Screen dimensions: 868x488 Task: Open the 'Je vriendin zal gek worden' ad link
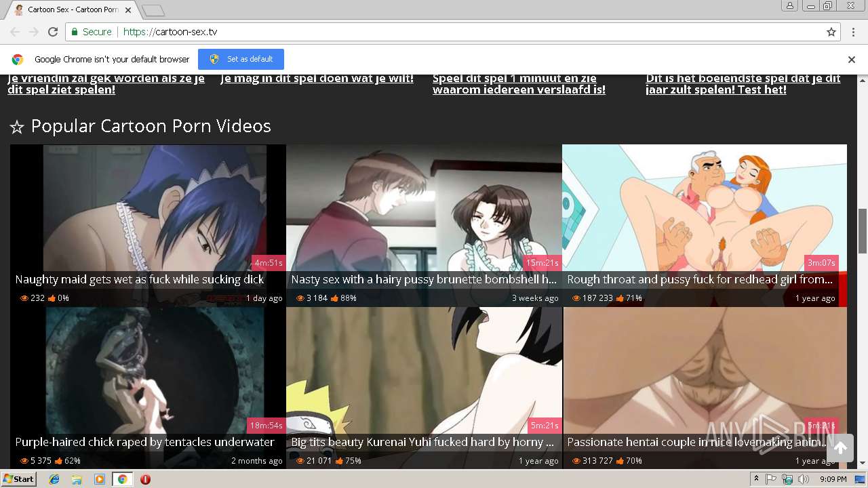coord(106,84)
